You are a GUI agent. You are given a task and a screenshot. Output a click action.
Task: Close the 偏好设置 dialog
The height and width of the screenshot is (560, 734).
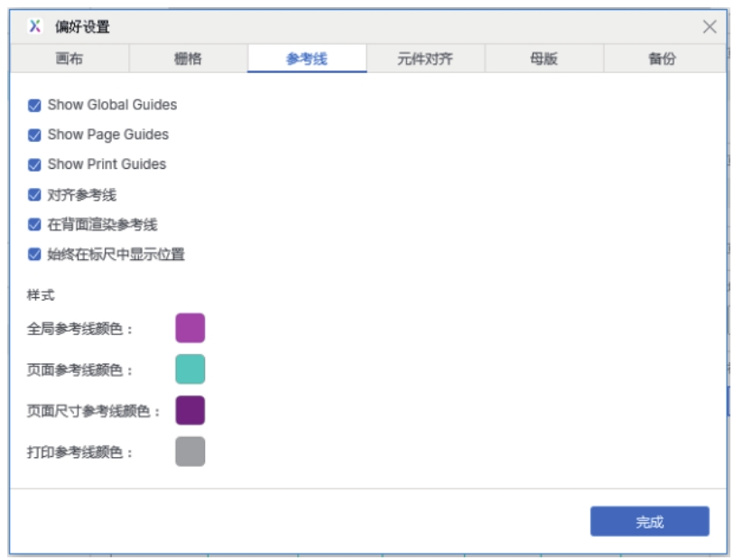[710, 26]
